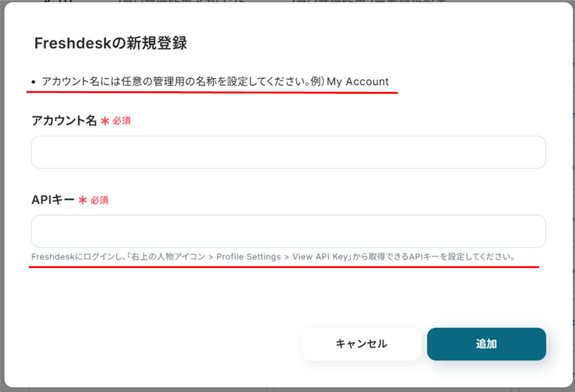Click the Freshdeskの新規登録 dialog title

(x=111, y=43)
